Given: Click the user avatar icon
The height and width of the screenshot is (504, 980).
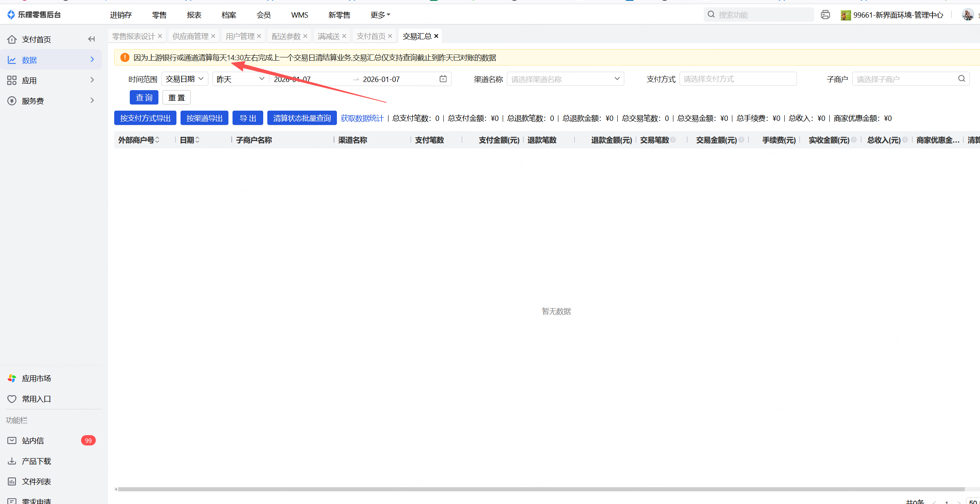Looking at the screenshot, I should tap(968, 15).
